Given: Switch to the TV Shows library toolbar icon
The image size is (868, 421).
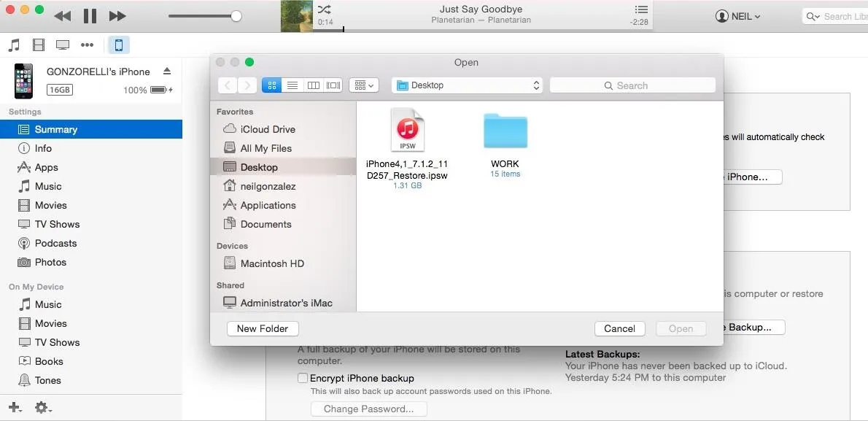Looking at the screenshot, I should 63,45.
